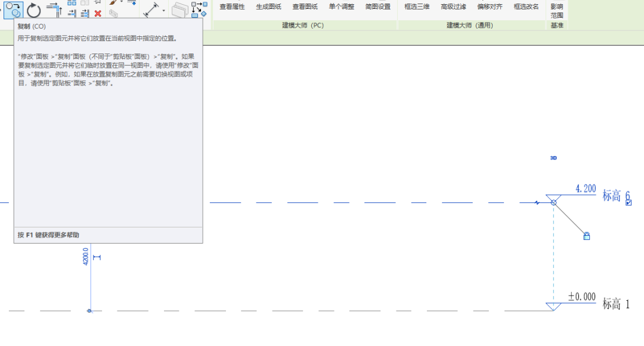Image resolution: width=644 pixels, height=346 pixels.
Task: Click 查看属性 button
Action: coord(232,7)
